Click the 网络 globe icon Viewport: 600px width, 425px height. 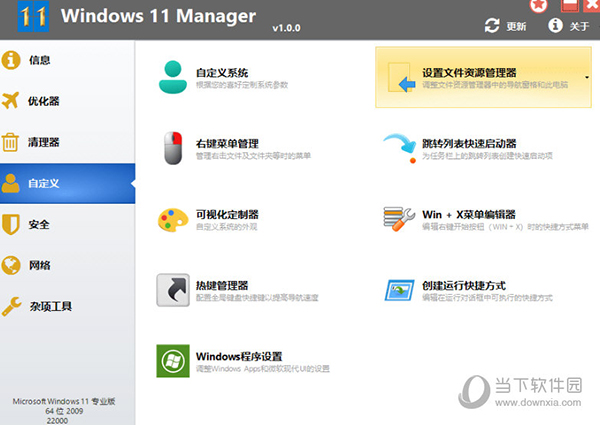[11, 265]
